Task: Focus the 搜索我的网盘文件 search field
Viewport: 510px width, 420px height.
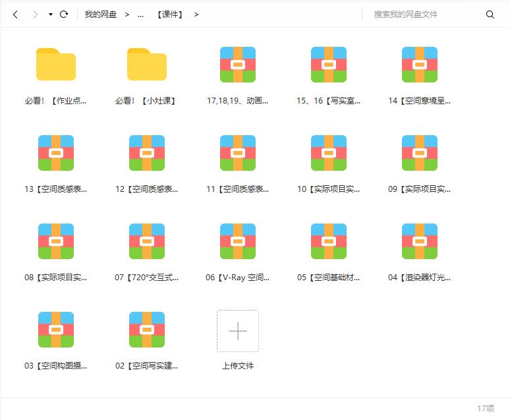Action: tap(423, 15)
